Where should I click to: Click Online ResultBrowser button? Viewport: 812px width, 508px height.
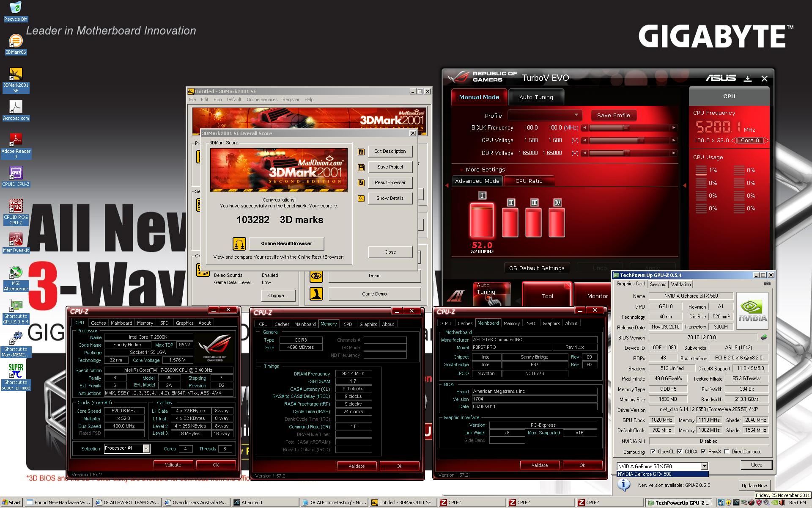286,243
